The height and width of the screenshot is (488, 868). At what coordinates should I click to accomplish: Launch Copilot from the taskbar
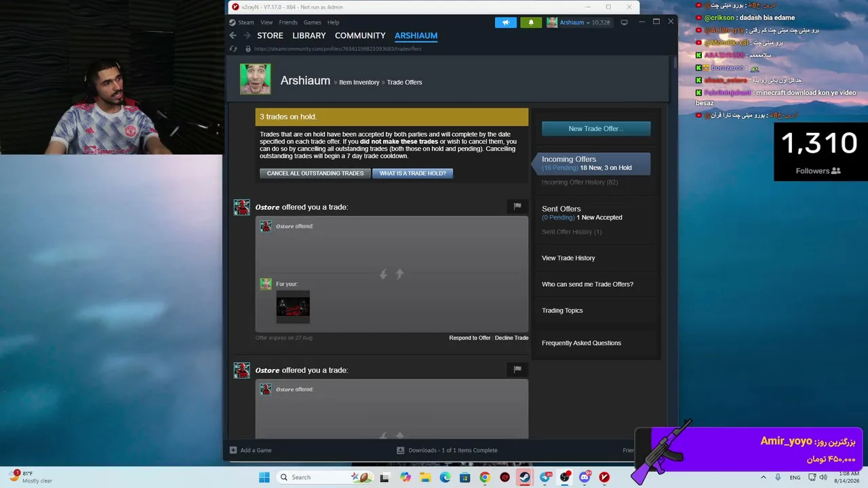click(406, 477)
